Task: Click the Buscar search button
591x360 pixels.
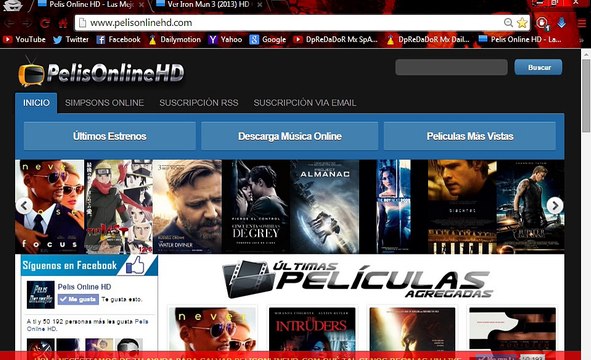Action: pyautogui.click(x=539, y=67)
